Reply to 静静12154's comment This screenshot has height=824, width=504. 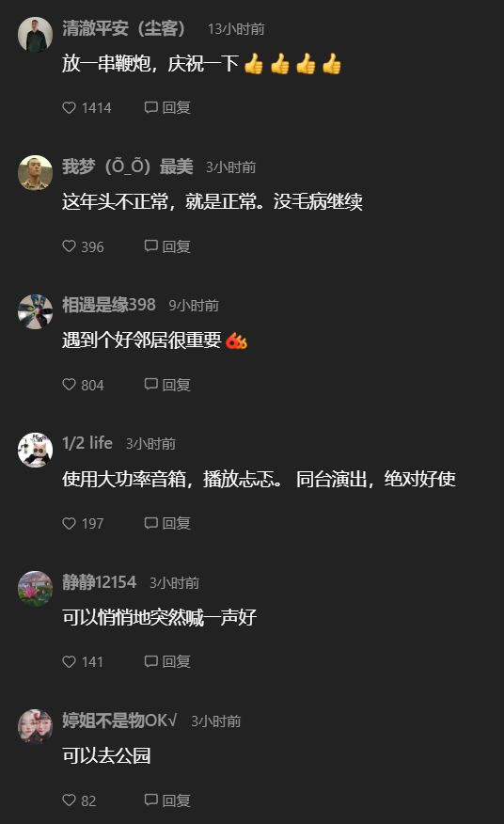(167, 661)
